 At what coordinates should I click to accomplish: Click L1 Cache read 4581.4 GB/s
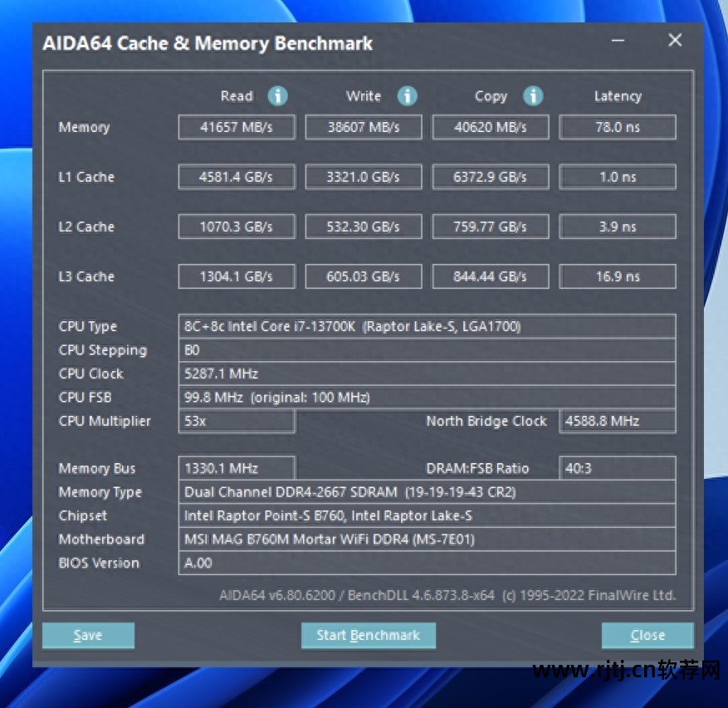click(237, 177)
